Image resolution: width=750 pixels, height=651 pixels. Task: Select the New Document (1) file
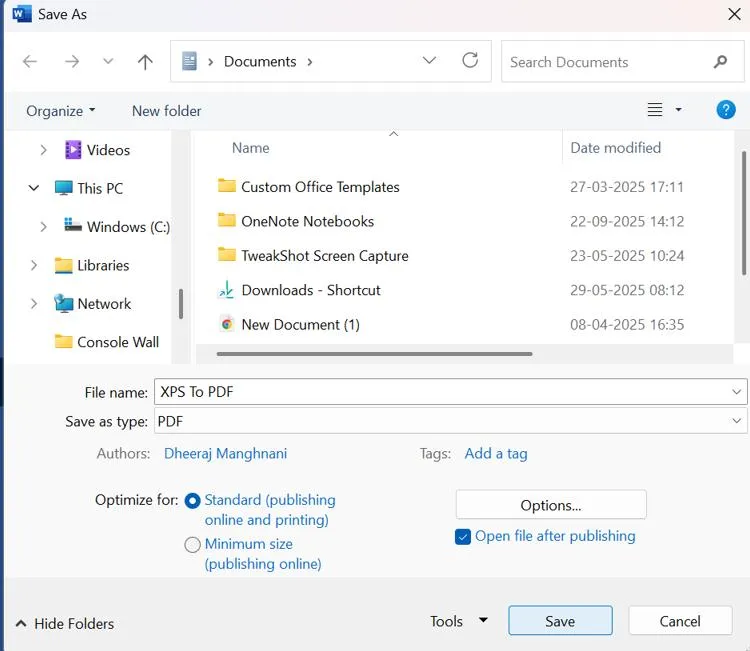(300, 324)
